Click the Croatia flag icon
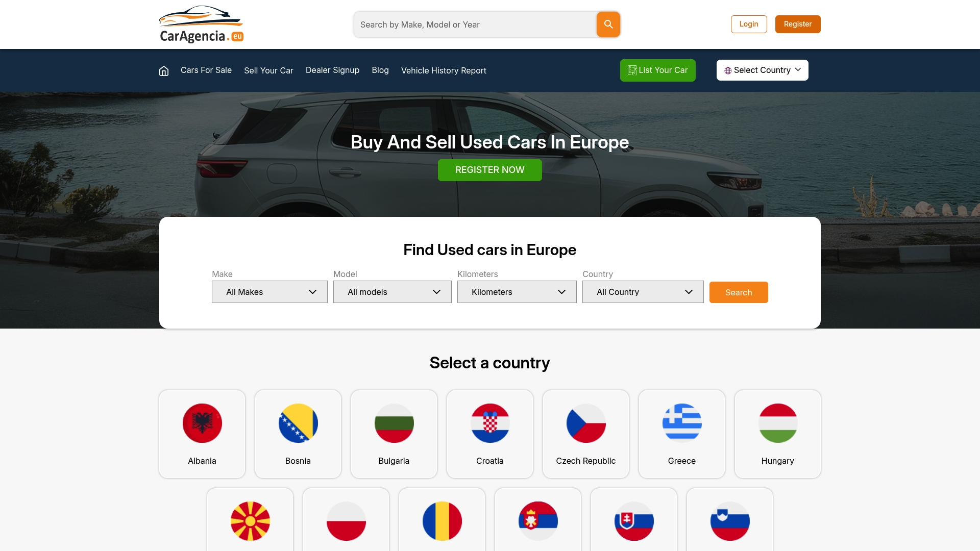The height and width of the screenshot is (551, 980). coord(490,423)
